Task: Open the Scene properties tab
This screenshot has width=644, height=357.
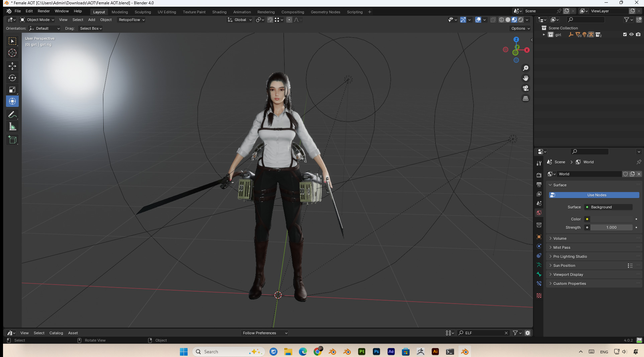Action: [539, 203]
